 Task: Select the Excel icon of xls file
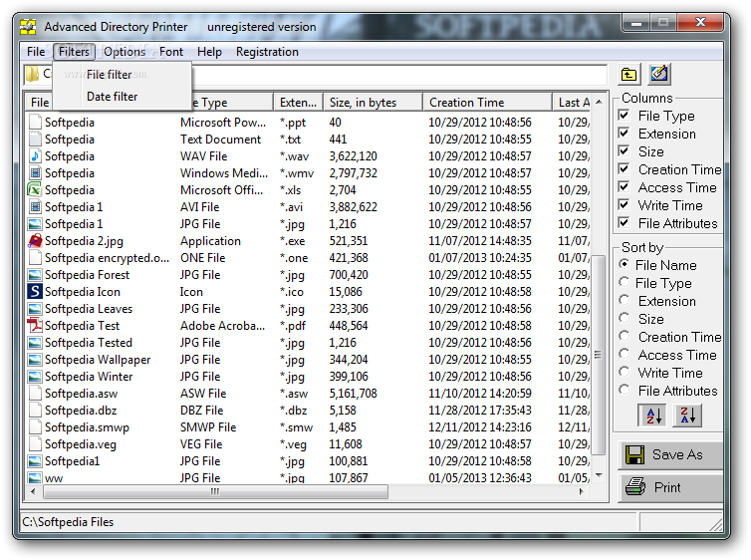coord(35,189)
